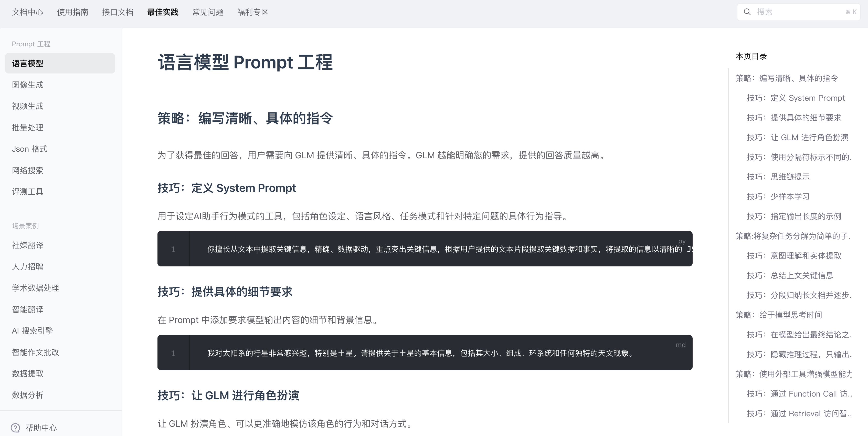868x436 pixels.
Task: Click the help center question mark icon
Action: click(x=16, y=428)
